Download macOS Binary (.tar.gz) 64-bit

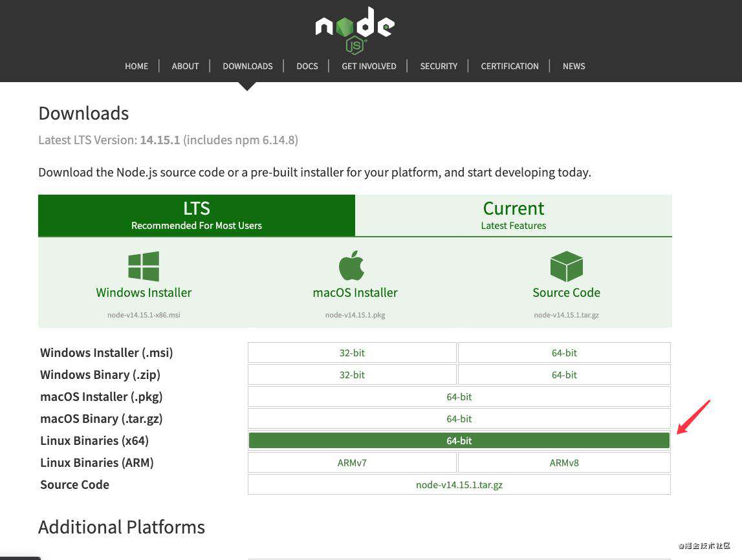pyautogui.click(x=459, y=418)
